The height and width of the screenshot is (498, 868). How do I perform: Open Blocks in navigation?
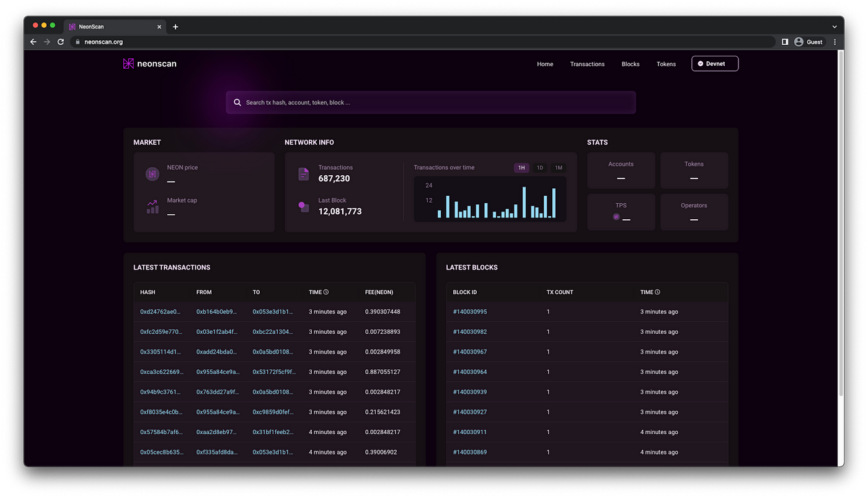631,64
